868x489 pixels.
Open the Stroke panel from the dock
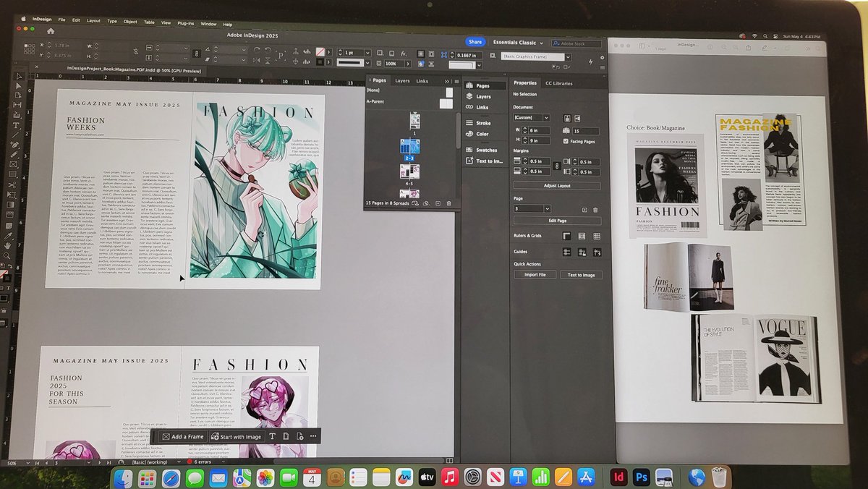[x=482, y=123]
